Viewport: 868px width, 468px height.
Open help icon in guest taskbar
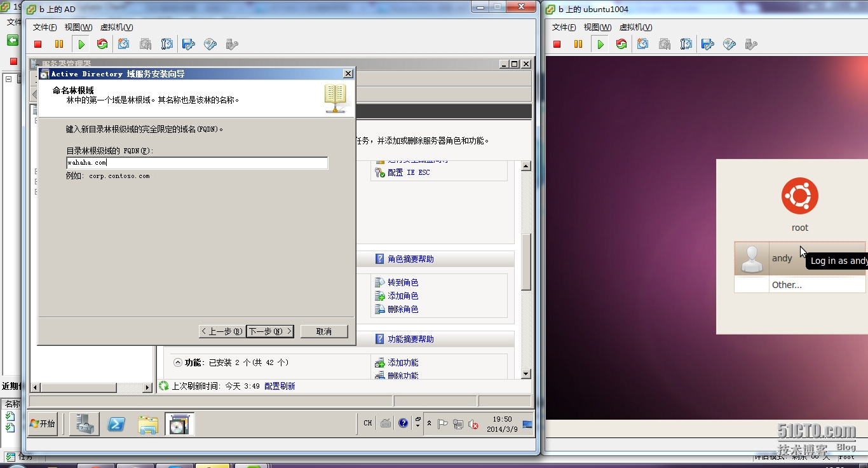403,423
